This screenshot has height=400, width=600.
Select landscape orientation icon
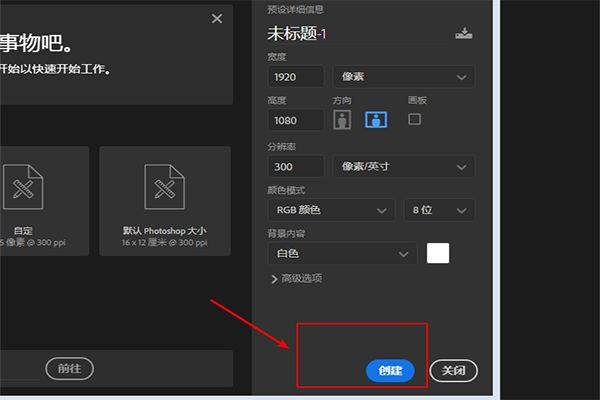coord(376,120)
